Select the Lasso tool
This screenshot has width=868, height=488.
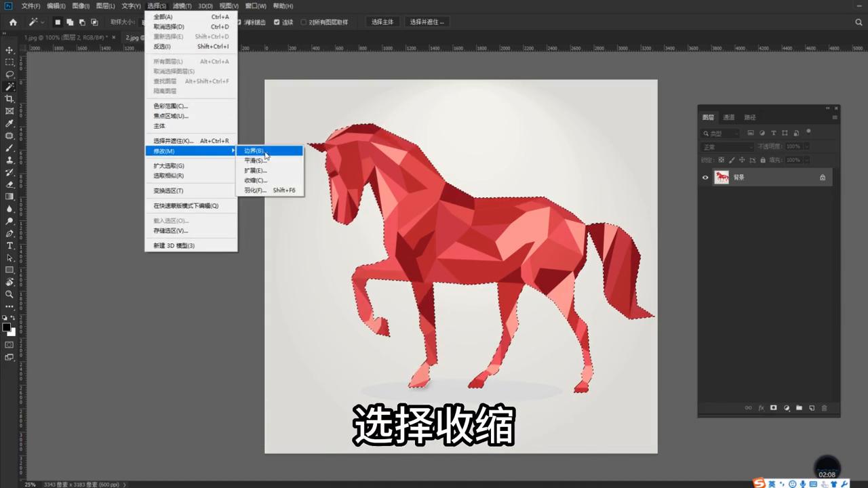coord(9,75)
